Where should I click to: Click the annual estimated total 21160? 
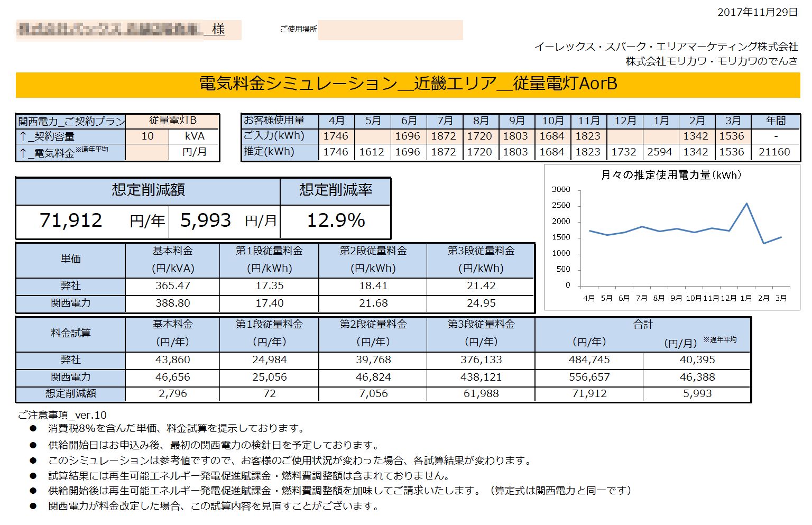[774, 152]
